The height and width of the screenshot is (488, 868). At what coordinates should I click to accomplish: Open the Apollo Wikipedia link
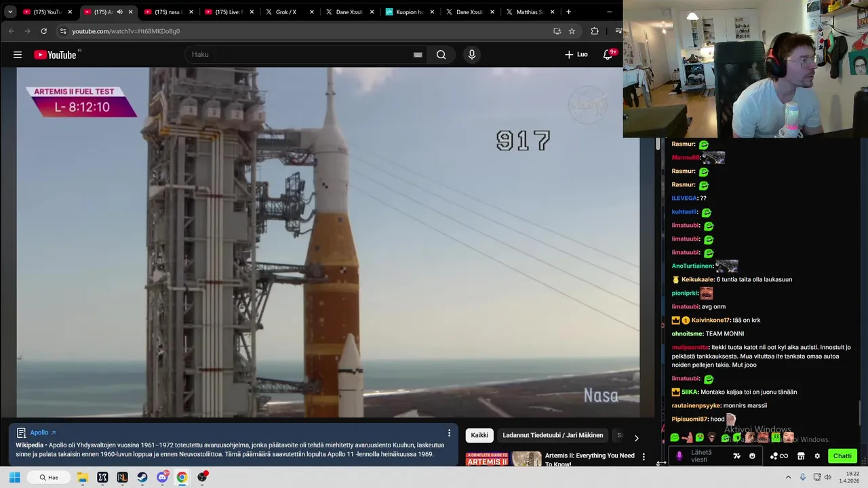tap(43, 432)
